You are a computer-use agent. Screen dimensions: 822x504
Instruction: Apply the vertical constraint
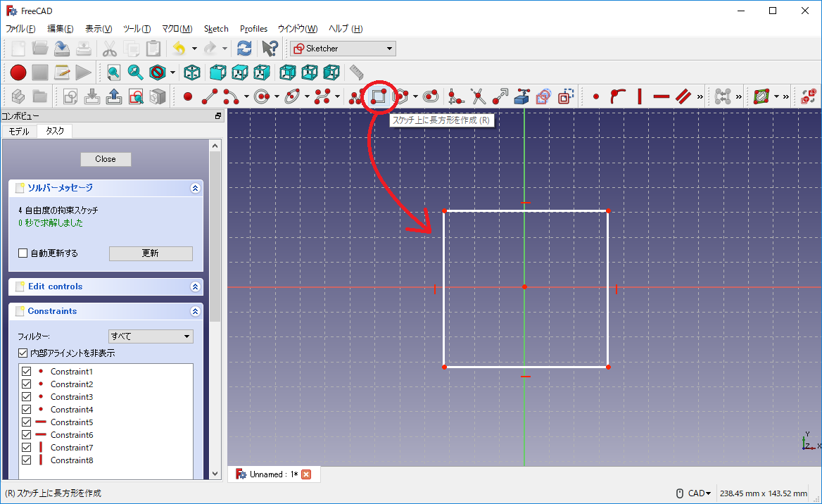[x=640, y=96]
